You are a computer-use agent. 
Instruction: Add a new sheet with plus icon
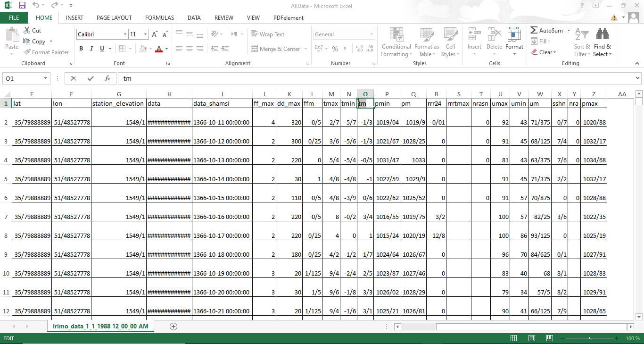point(173,327)
